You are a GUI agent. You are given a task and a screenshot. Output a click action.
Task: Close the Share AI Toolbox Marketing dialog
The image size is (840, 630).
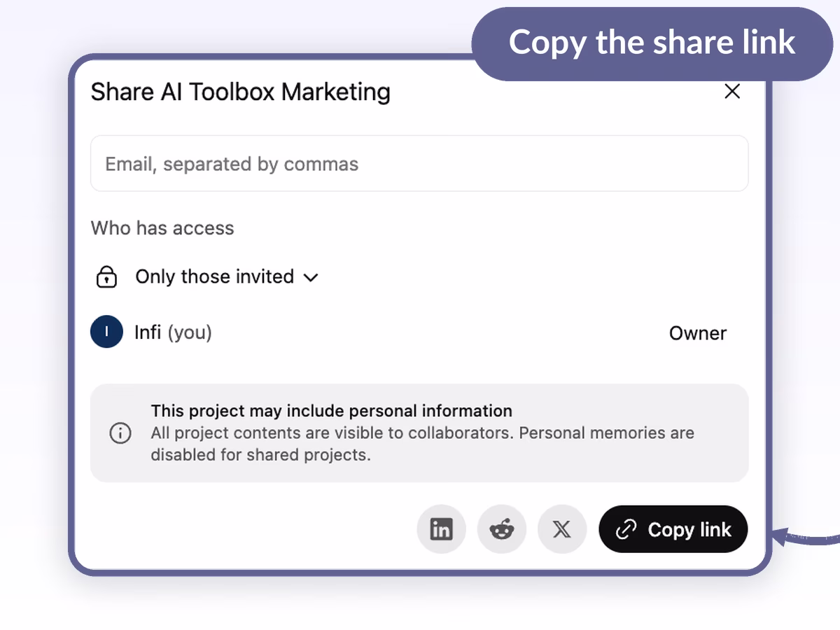tap(732, 92)
